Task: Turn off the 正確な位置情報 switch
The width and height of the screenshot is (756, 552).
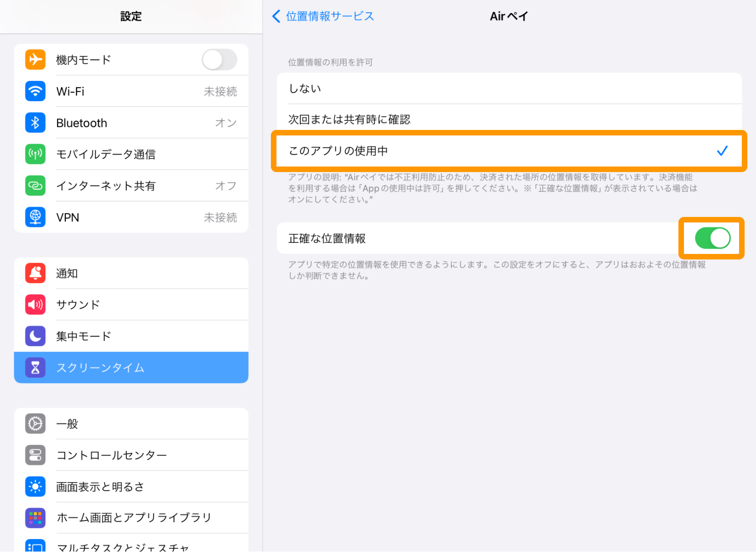Action: [x=713, y=238]
